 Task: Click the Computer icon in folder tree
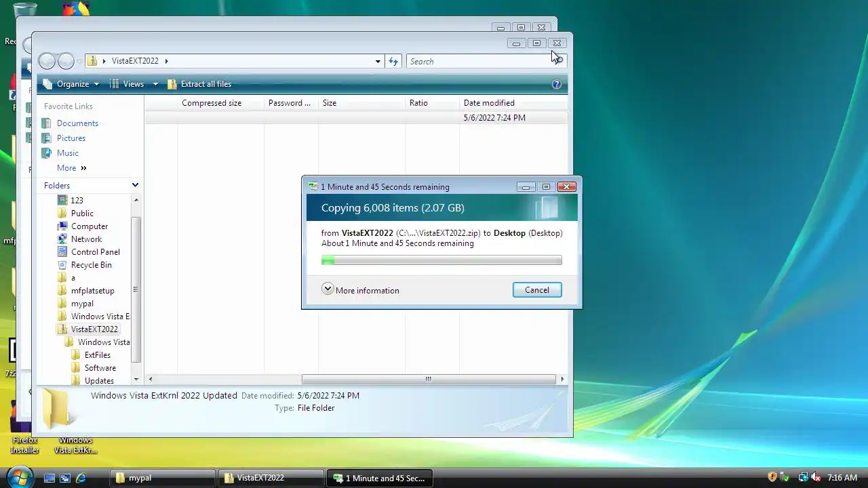63,226
